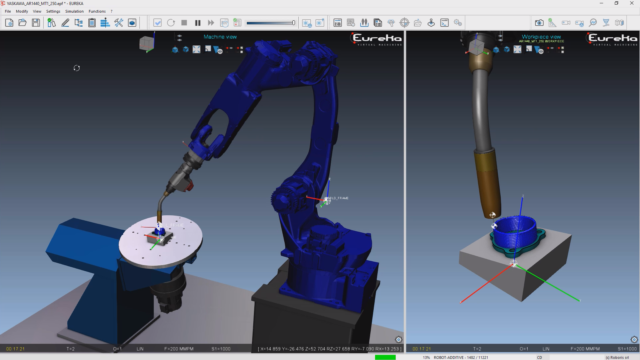The height and width of the screenshot is (360, 640).
Task: Fit all in Machine view
Action: (x=196, y=49)
